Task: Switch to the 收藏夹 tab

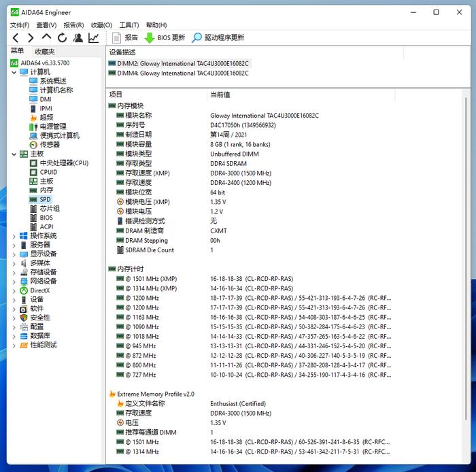Action: click(x=45, y=52)
